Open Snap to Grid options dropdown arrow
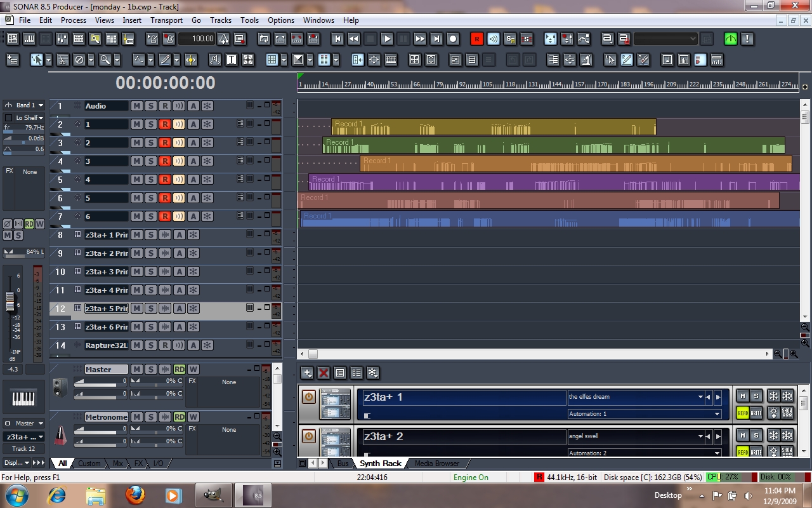The image size is (812, 508). [284, 60]
